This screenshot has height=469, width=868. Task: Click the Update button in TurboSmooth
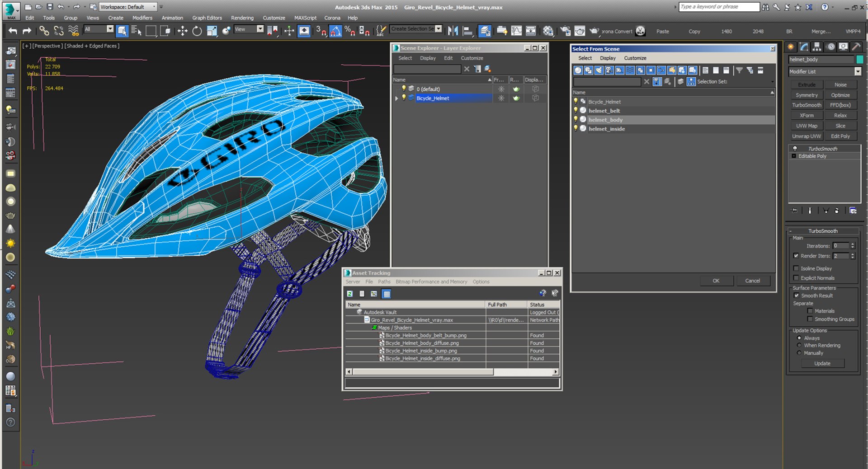[822, 363]
